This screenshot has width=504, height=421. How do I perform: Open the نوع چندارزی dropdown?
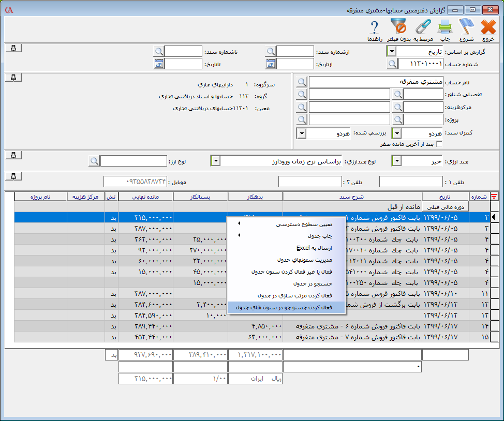(x=215, y=161)
